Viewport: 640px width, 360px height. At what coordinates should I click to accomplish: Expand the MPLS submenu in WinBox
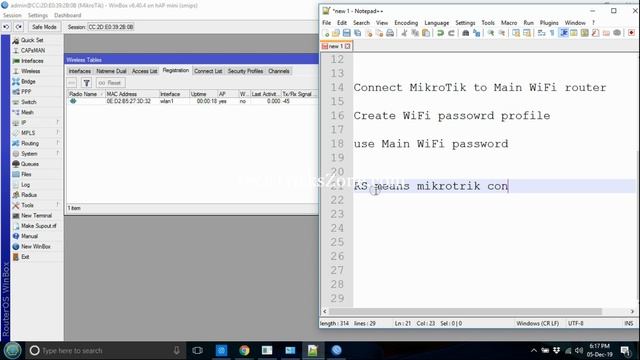[36, 133]
